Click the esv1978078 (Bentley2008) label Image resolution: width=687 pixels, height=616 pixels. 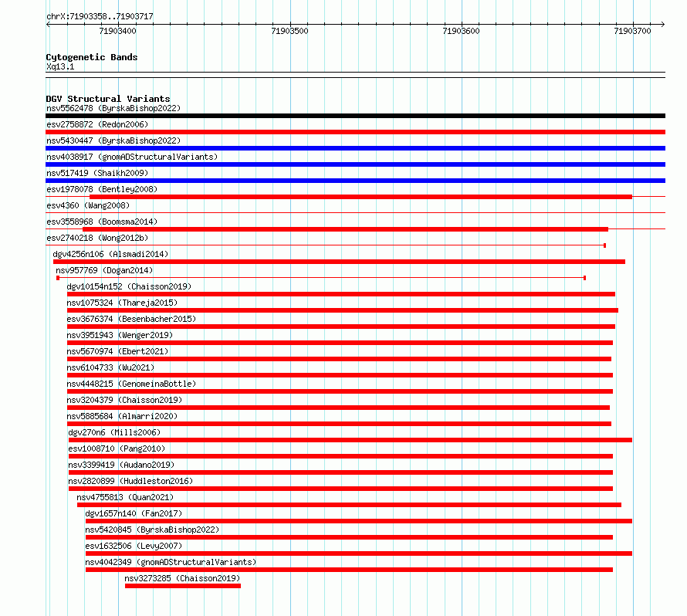click(x=102, y=189)
